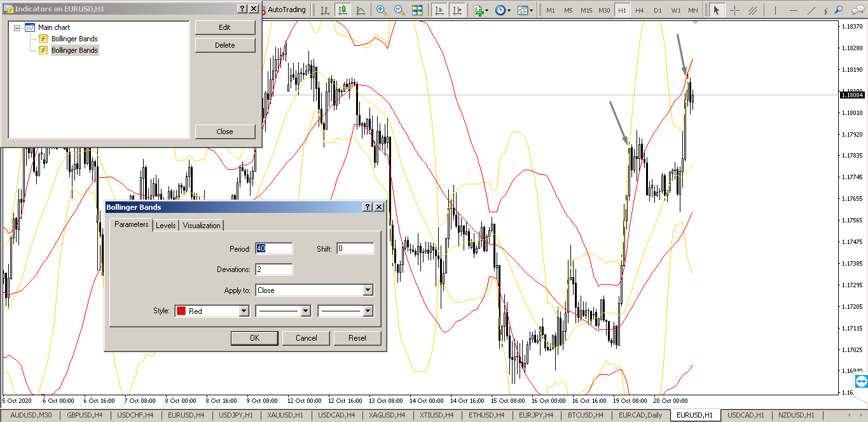Click the red color swatch in Style
The height and width of the screenshot is (422, 868).
click(x=181, y=311)
